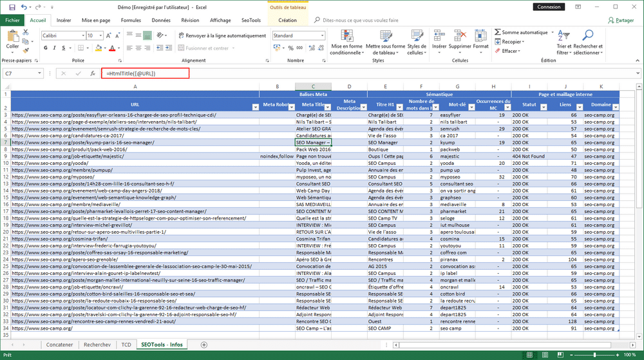The image size is (644, 360).
Task: Open the Meta Robot column filter dropdown
Action: click(x=292, y=107)
